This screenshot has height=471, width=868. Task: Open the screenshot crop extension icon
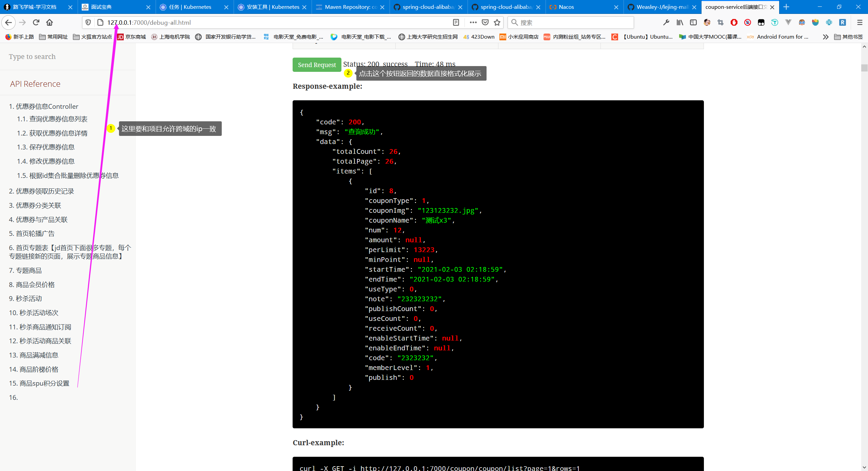pos(721,22)
